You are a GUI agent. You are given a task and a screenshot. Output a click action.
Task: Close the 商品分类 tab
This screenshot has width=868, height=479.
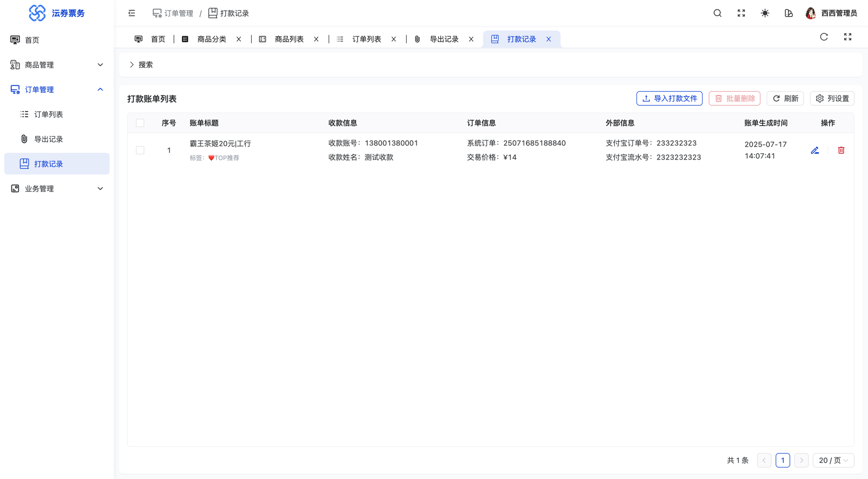(x=239, y=39)
